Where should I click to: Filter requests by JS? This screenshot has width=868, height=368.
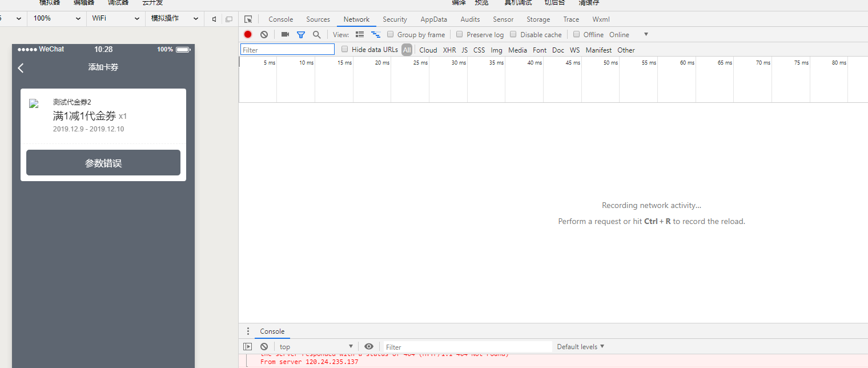tap(464, 50)
